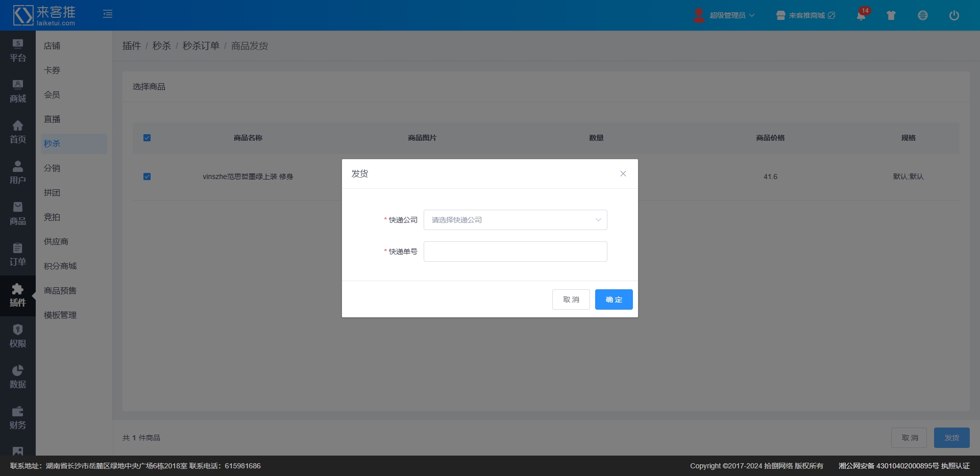Uncheck the vinszhe product row checkbox
980x476 pixels.
point(147,177)
